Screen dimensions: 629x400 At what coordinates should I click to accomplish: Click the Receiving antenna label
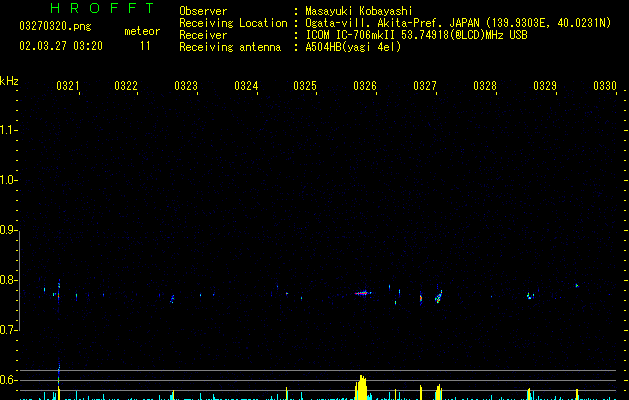click(x=230, y=47)
